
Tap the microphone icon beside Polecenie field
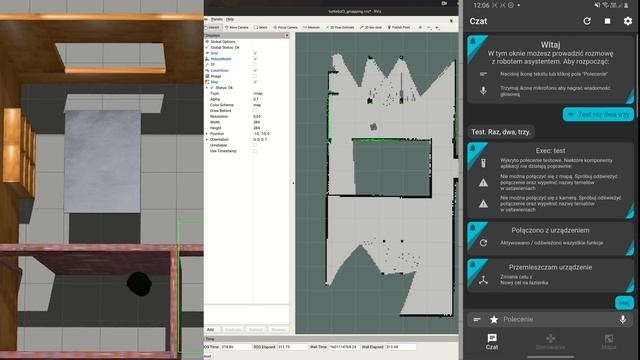tap(623, 319)
